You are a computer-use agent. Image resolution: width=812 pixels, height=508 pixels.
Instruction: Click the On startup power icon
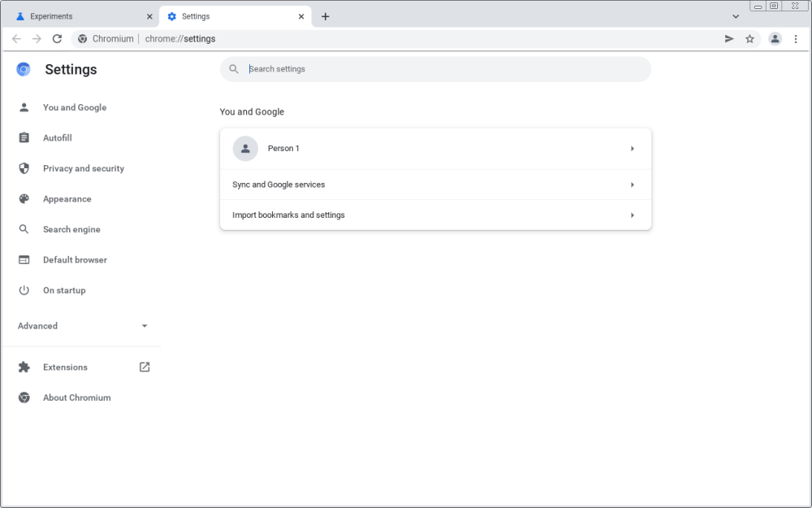tap(24, 290)
